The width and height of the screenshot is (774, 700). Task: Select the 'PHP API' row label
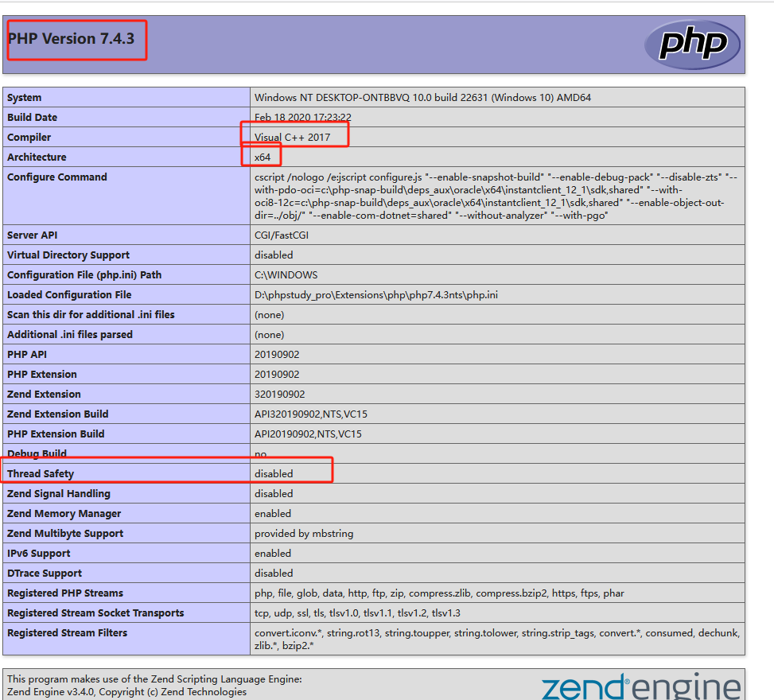(27, 355)
